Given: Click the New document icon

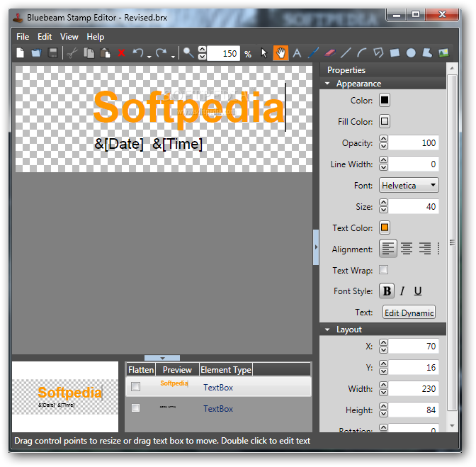Looking at the screenshot, I should pyautogui.click(x=21, y=53).
